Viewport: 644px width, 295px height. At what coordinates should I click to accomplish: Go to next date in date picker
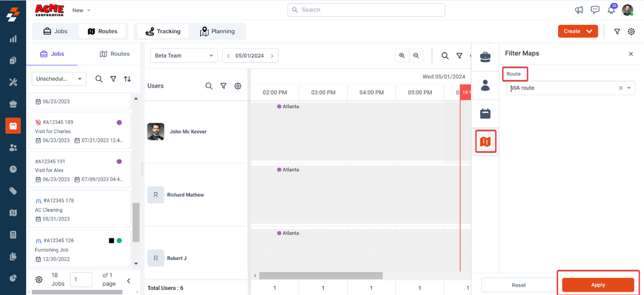click(272, 56)
